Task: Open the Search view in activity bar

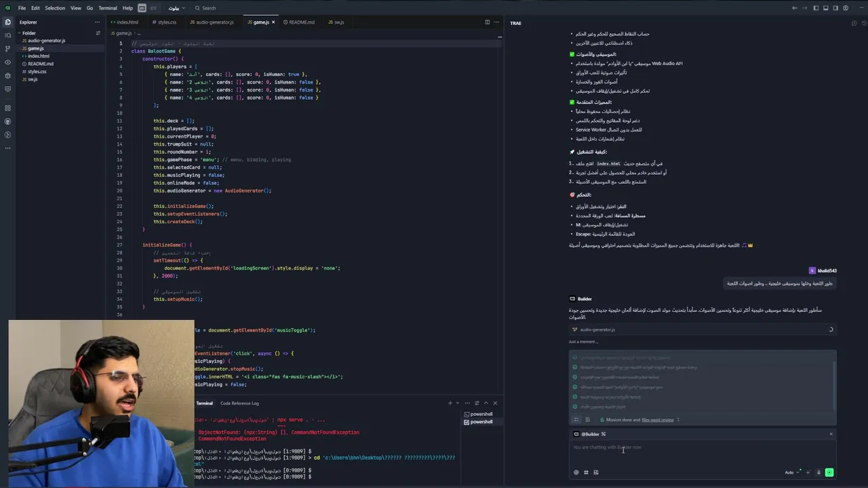Action: click(x=7, y=35)
